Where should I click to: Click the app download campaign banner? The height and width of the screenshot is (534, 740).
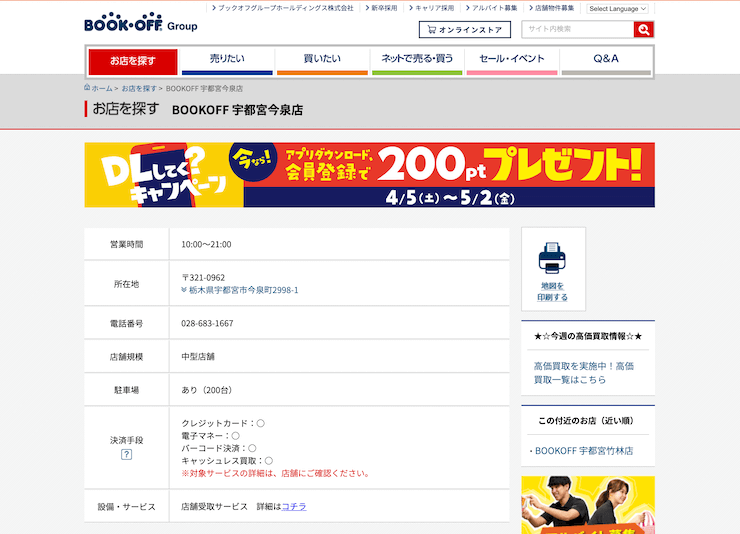(370, 175)
